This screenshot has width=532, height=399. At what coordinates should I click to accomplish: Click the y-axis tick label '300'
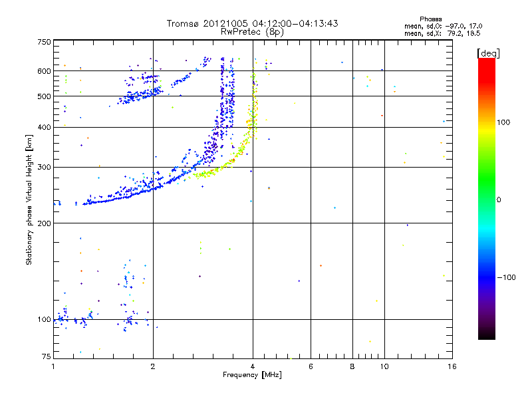tap(44, 167)
